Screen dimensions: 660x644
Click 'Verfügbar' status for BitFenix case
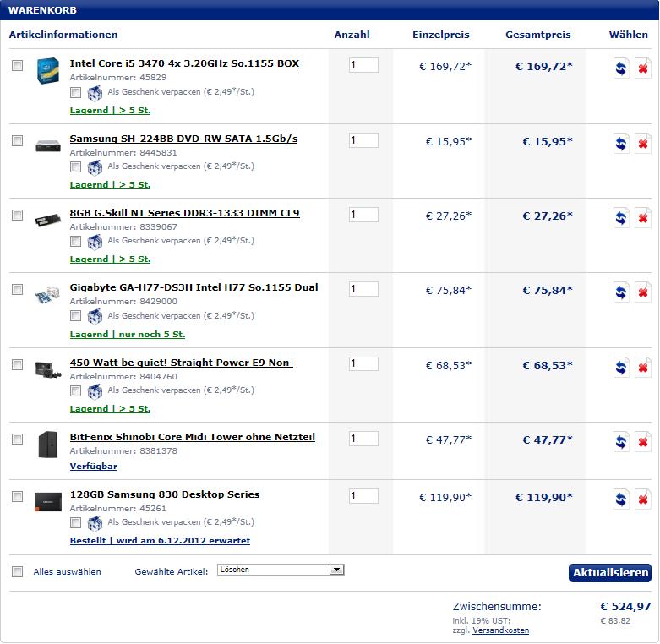94,466
